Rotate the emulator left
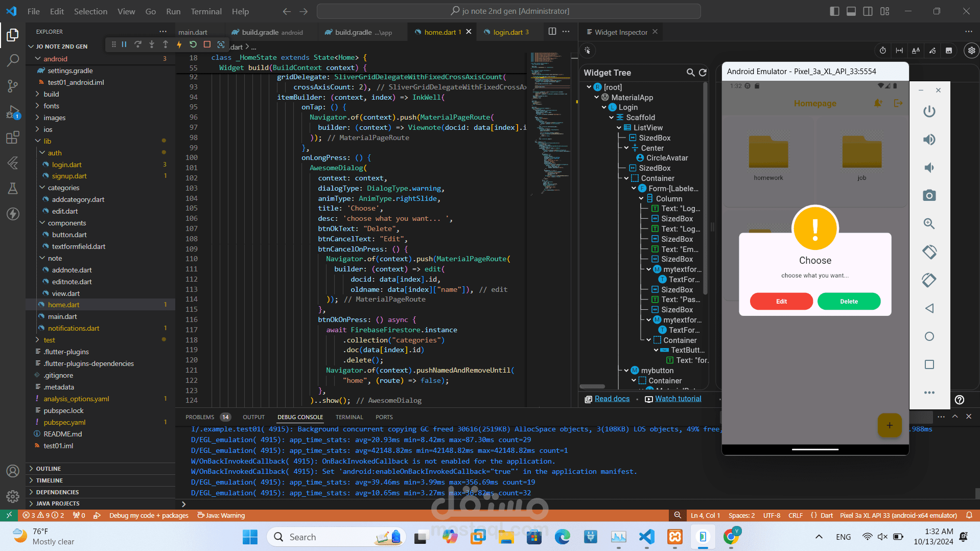Image resolution: width=980 pixels, height=551 pixels. pyautogui.click(x=929, y=252)
